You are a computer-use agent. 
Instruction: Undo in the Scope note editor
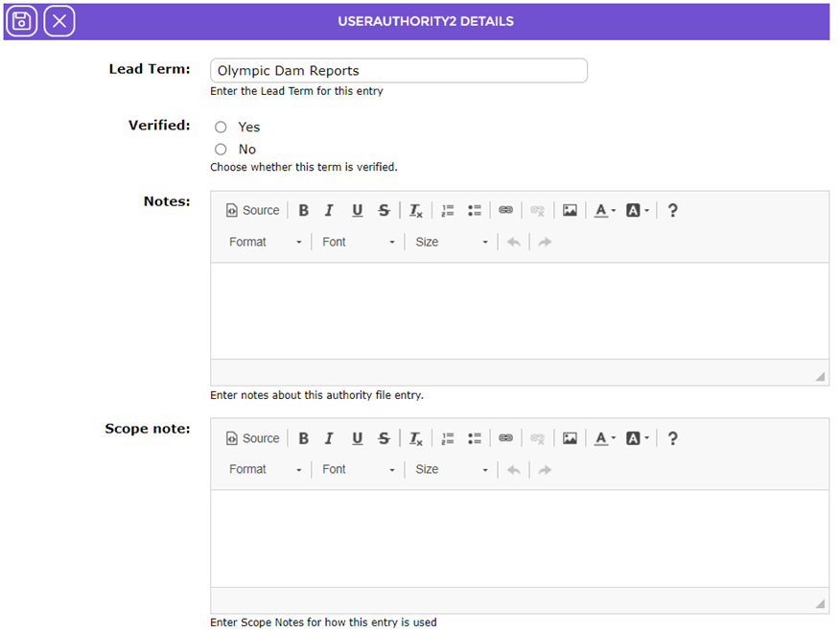(x=514, y=470)
